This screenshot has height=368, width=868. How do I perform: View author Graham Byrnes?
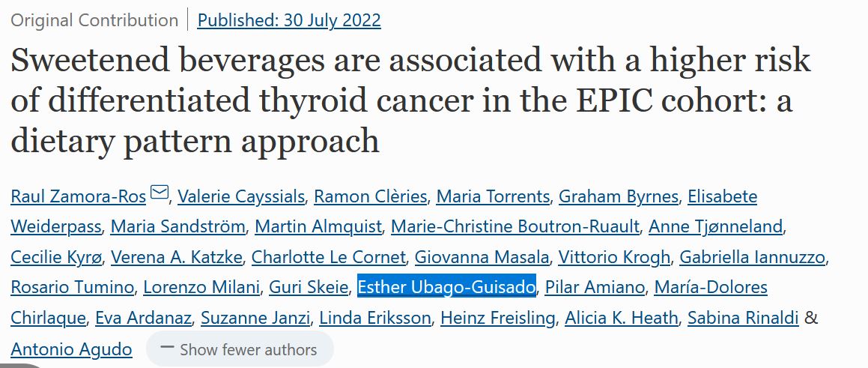(619, 197)
